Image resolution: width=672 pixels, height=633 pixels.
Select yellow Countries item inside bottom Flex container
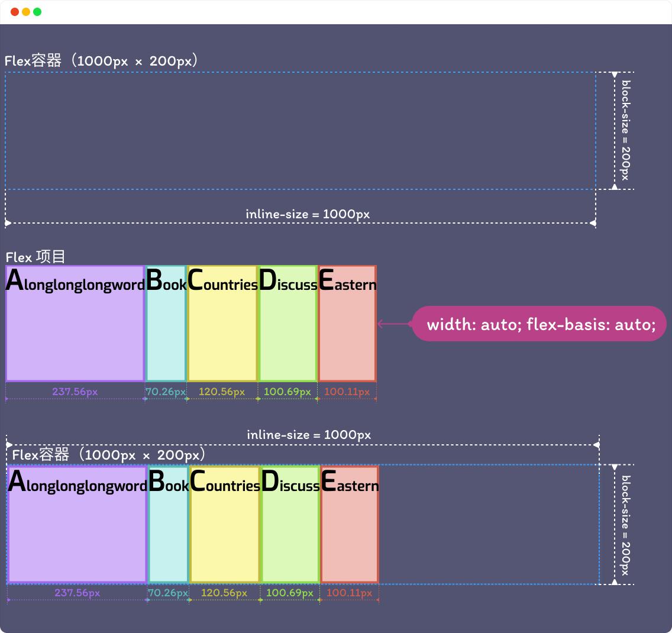(x=225, y=532)
